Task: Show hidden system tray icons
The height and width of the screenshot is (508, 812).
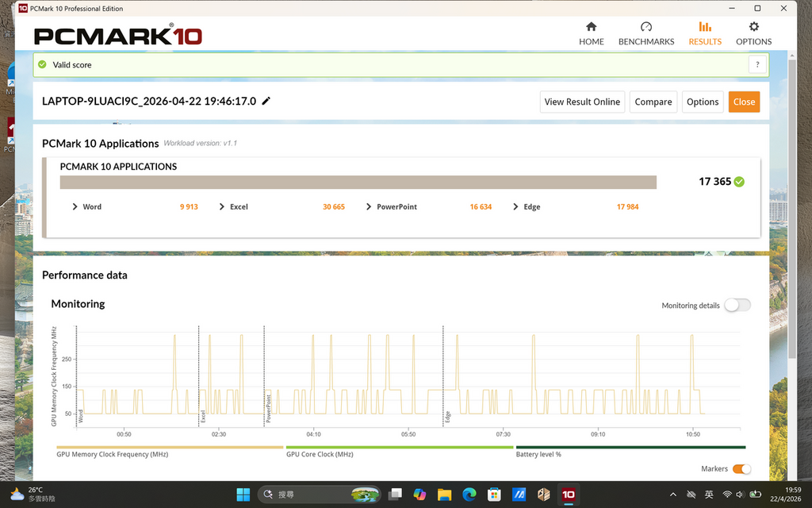Action: 673,495
